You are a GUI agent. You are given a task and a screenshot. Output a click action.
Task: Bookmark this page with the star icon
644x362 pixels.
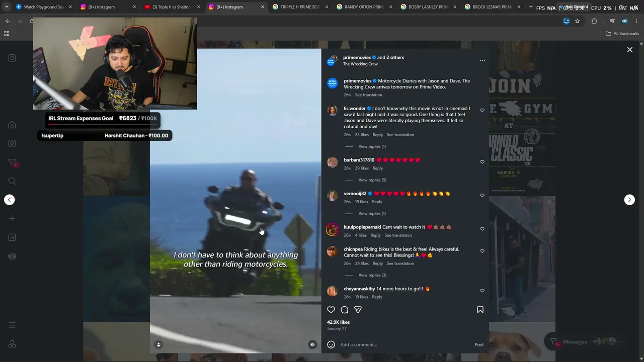[577, 21]
